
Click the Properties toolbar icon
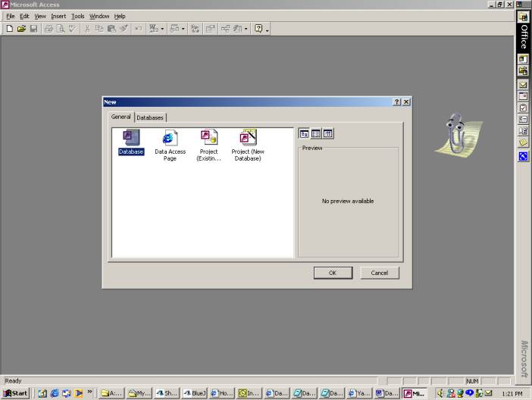(x=211, y=29)
